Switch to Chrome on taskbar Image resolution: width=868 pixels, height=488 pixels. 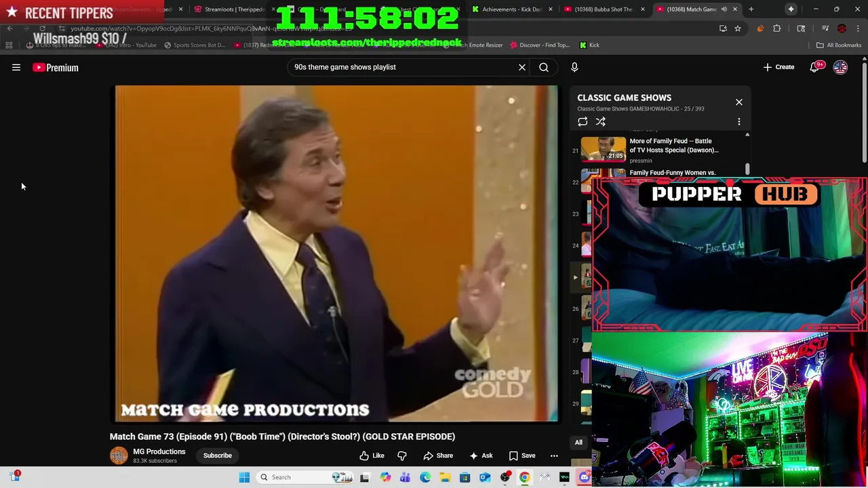pos(525,477)
